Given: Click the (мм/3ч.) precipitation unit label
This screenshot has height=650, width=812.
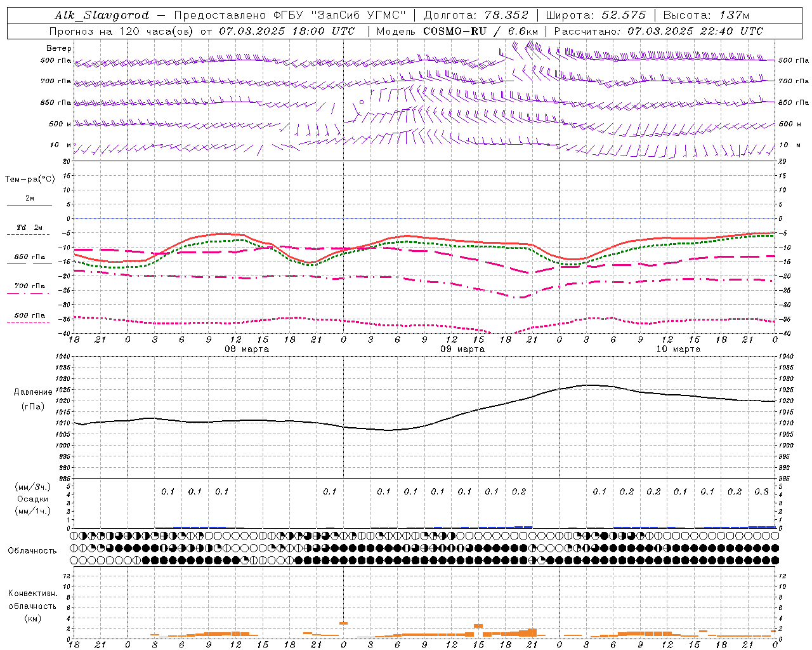Looking at the screenshot, I should click(33, 487).
